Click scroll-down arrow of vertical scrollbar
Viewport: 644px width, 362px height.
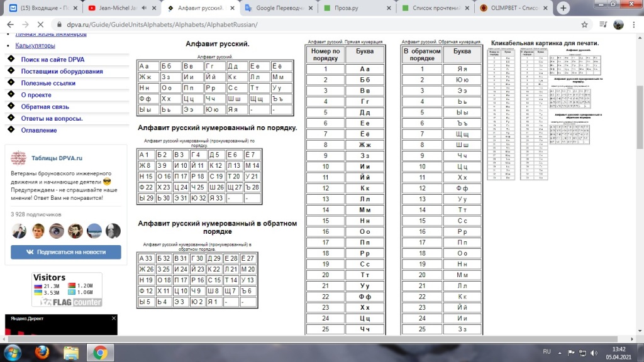click(x=640, y=331)
